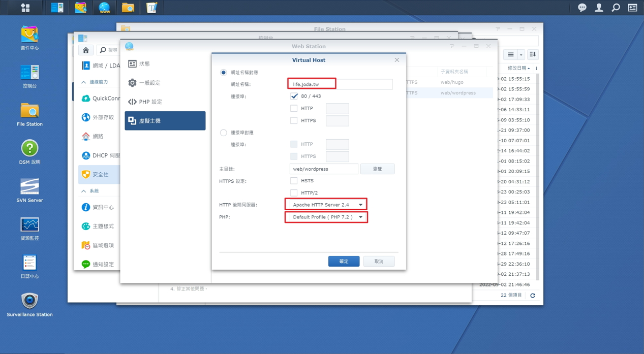Open the DSM main menu grid icon
644x354 pixels.
25,7
